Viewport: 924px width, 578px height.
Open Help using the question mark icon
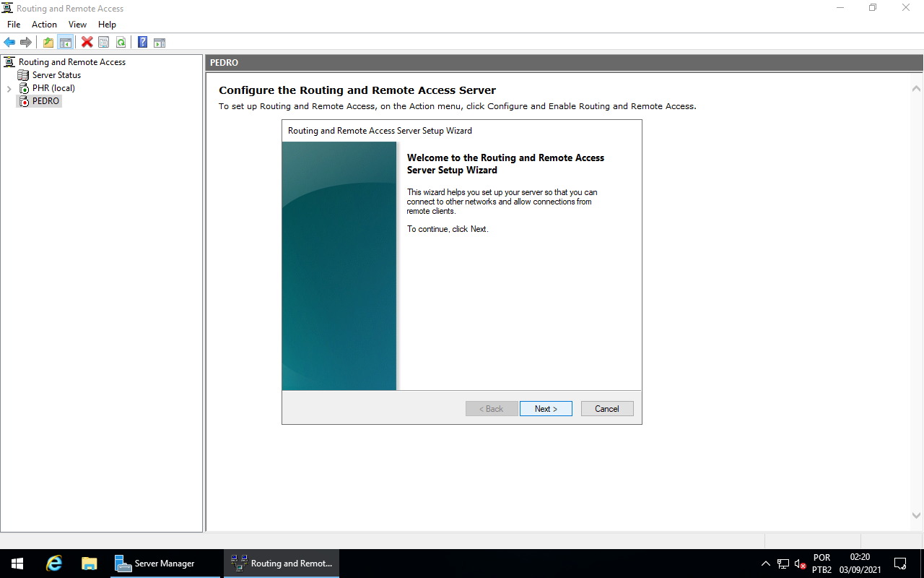click(141, 42)
